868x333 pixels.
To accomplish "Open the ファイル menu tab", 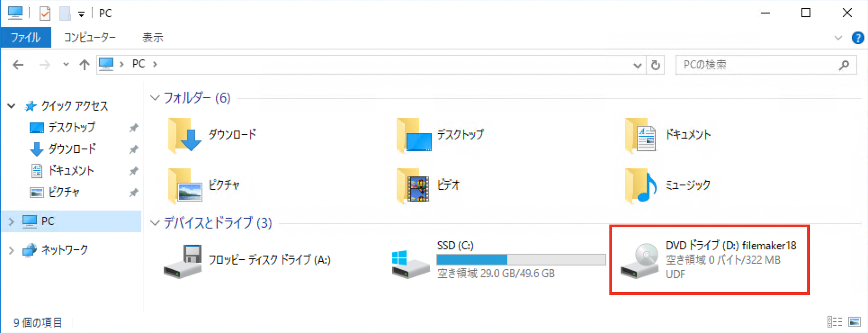I will [26, 37].
